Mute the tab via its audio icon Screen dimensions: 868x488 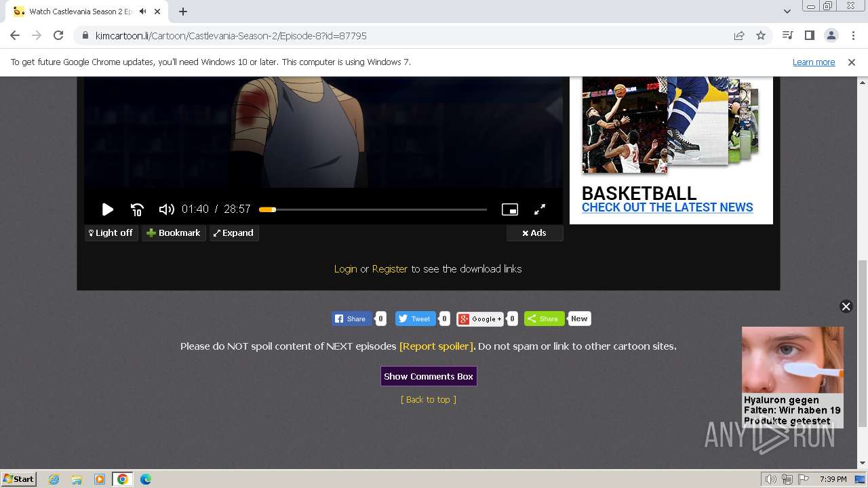(142, 12)
